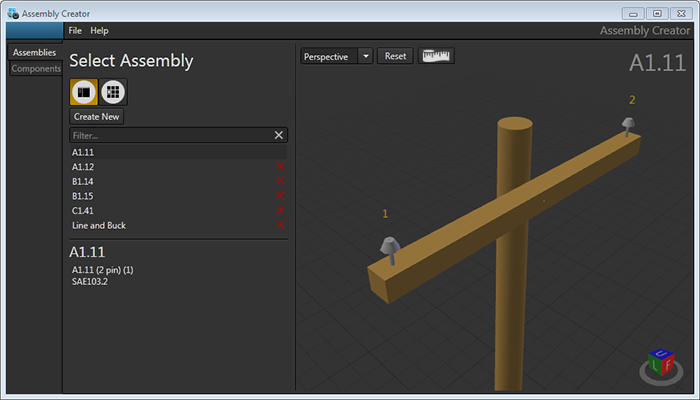Click the 3D orientation cube gizmo
Screen dimensions: 700x400
[658, 366]
